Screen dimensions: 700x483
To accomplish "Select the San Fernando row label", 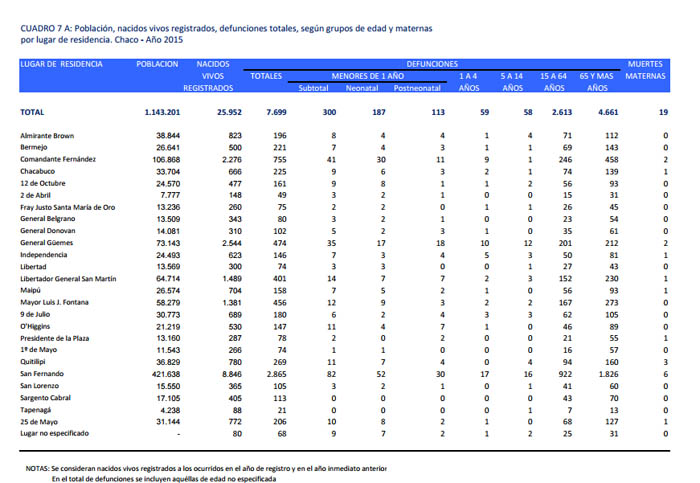I will click(44, 371).
